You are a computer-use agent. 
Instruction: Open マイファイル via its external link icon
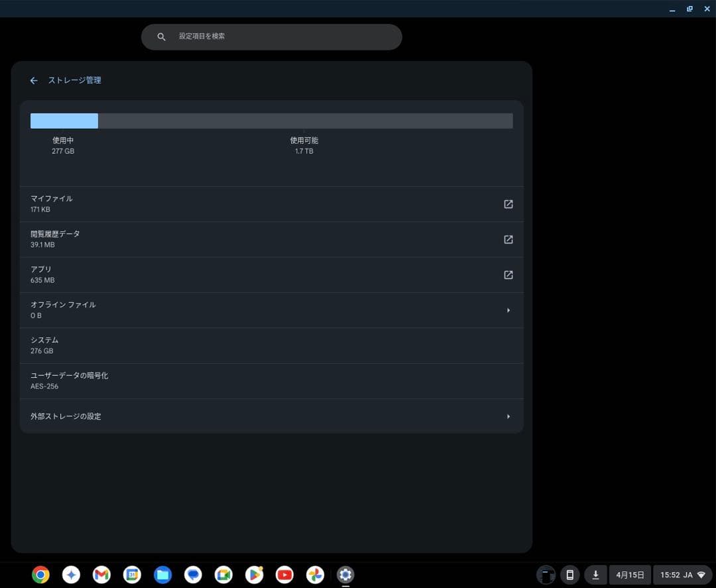point(508,204)
